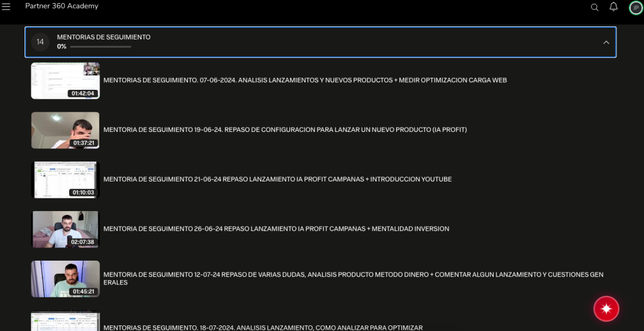Click the 01:45:21 duration badge
The image size is (644, 331).
pos(84,291)
